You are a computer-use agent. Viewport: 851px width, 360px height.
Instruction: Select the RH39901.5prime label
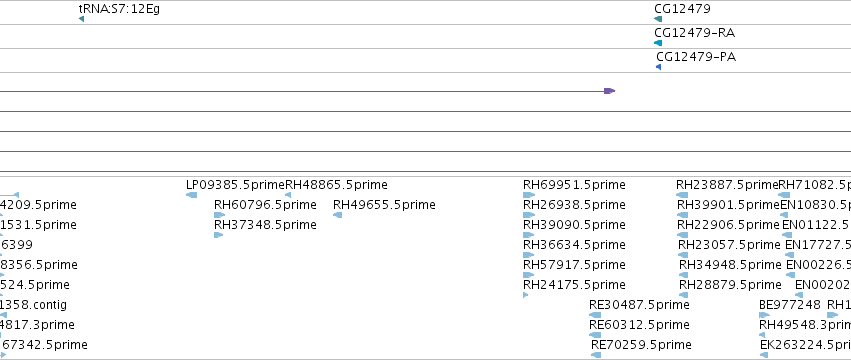(728, 205)
